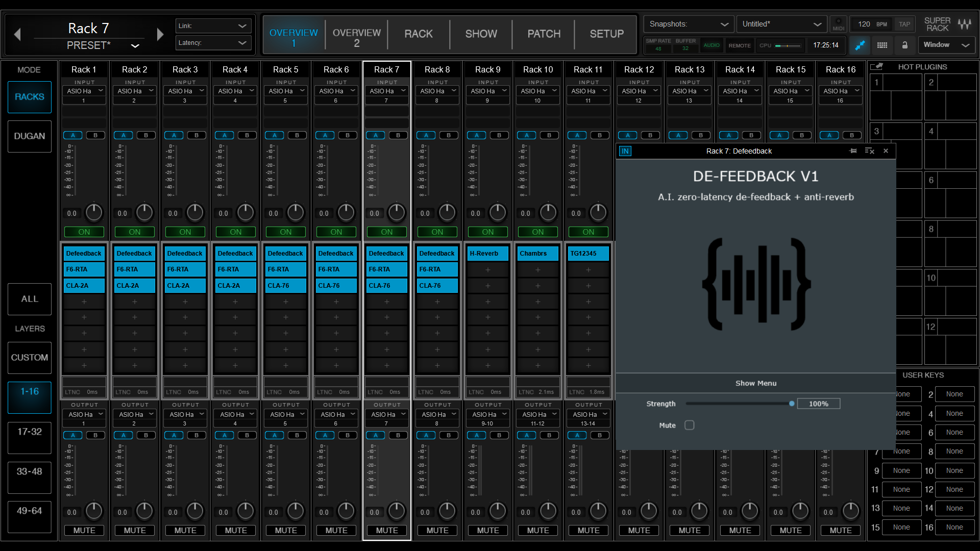The width and height of the screenshot is (980, 551).
Task: Enable the Mute checkbox in Defeedback
Action: 689,425
